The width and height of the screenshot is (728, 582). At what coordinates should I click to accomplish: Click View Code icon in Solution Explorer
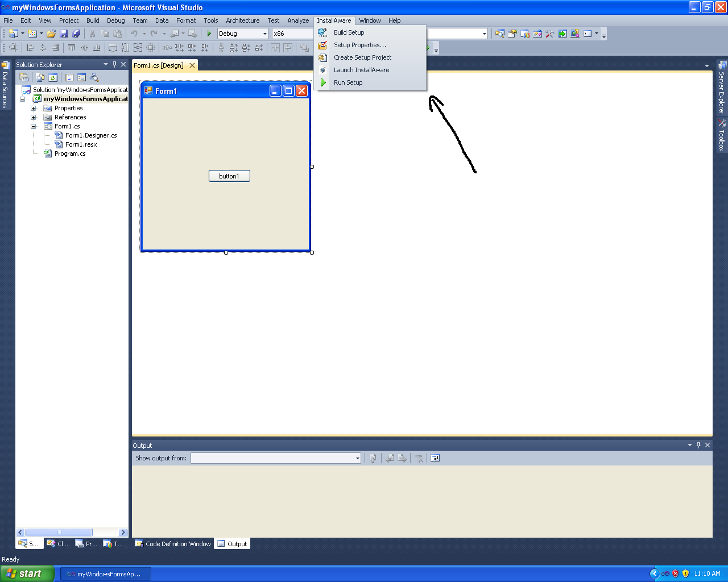pos(69,77)
